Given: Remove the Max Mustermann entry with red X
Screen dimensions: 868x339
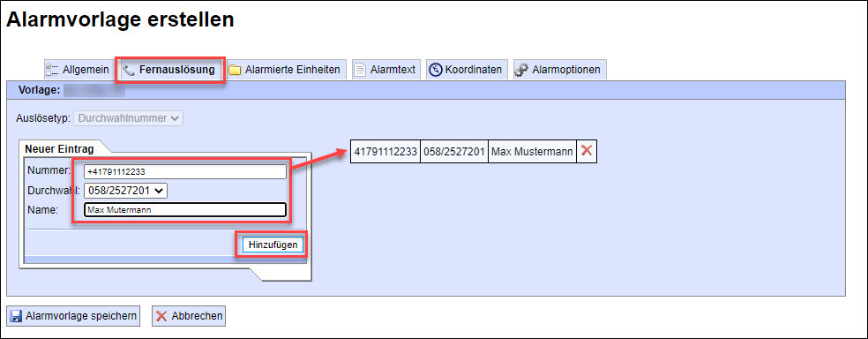Looking at the screenshot, I should click(587, 151).
